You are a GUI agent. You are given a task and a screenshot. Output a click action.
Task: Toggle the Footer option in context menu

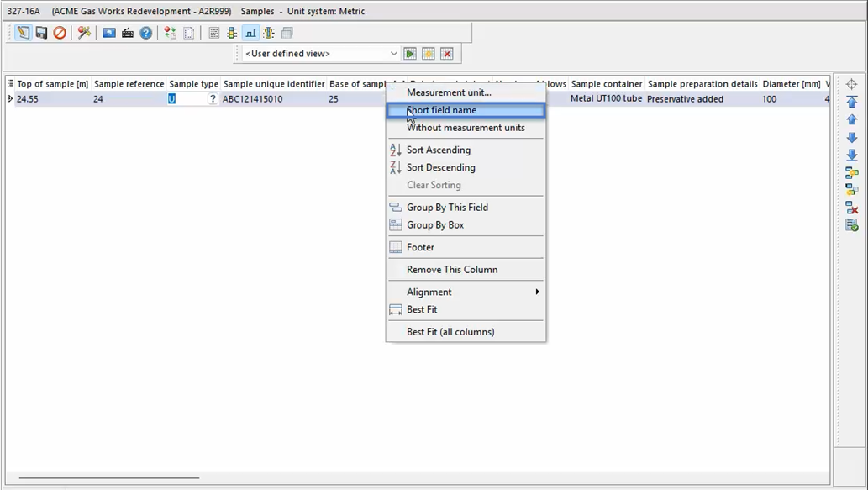420,247
